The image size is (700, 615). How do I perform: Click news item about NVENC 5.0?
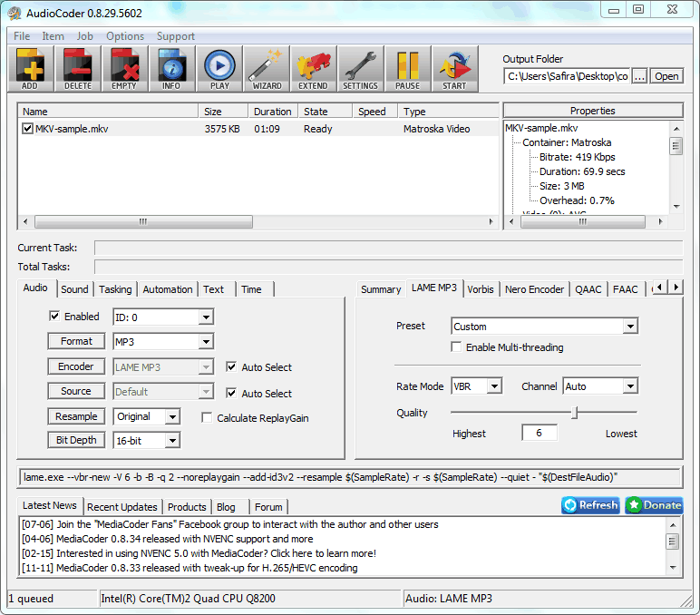click(199, 553)
